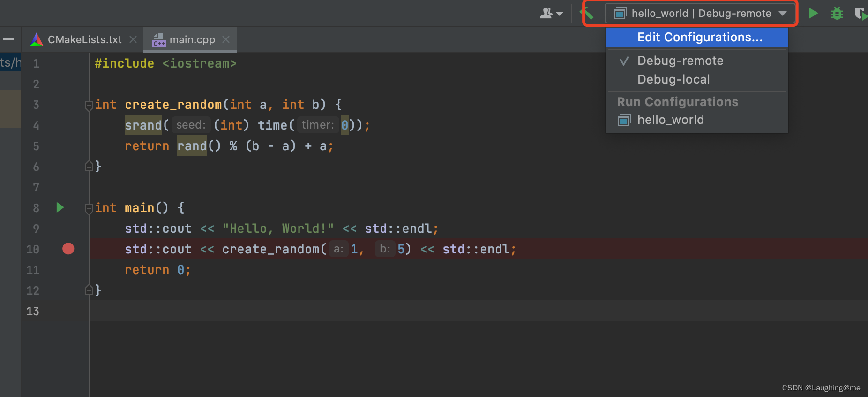The height and width of the screenshot is (397, 868).
Task: Collapse the main function fold marker
Action: pos(89,209)
